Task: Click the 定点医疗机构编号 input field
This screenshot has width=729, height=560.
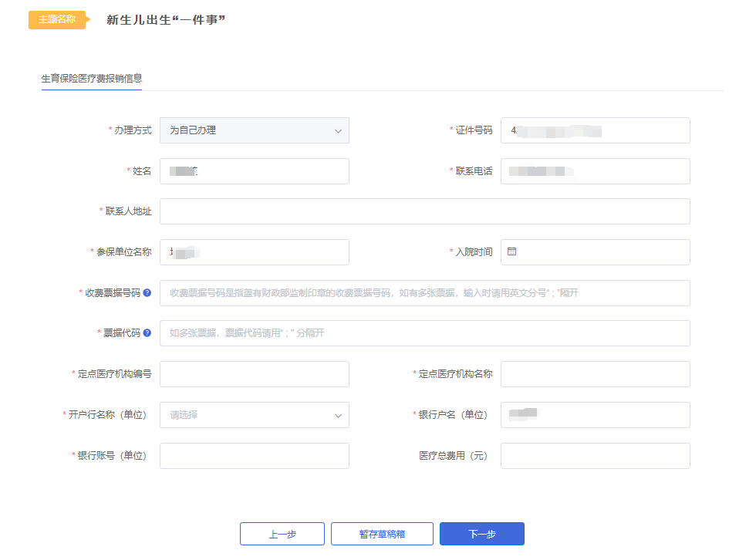Action: (x=255, y=374)
